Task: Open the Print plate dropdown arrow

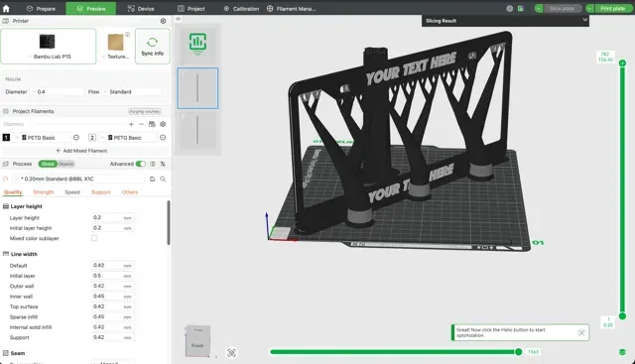Action: click(589, 9)
